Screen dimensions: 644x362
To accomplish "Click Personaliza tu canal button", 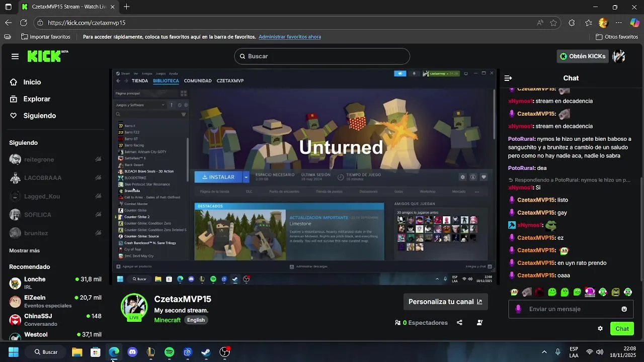I will pyautogui.click(x=445, y=302).
